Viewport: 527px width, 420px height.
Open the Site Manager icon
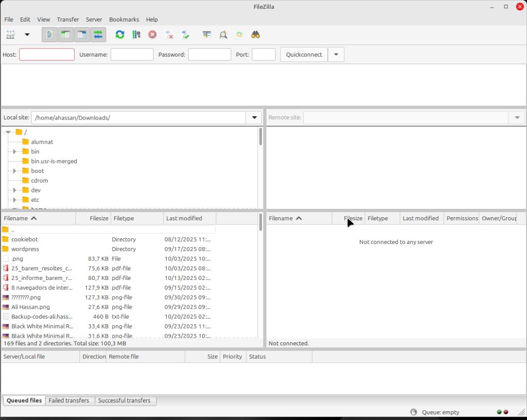[11, 34]
